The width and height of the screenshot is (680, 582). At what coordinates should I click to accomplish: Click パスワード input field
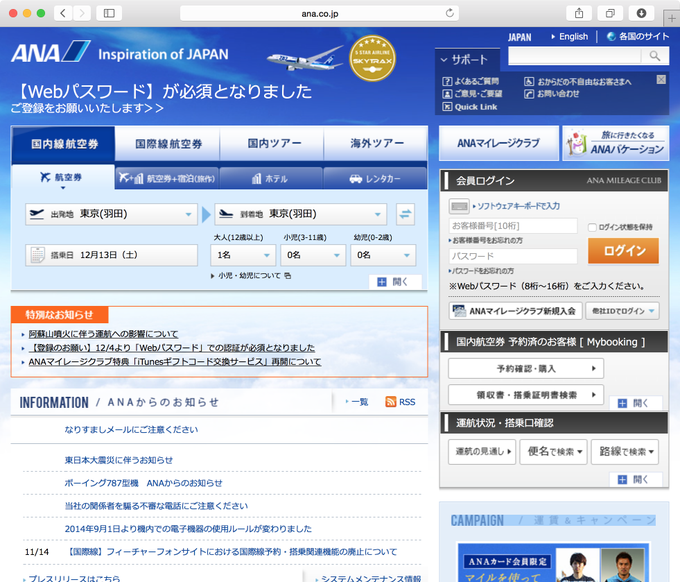coord(513,256)
